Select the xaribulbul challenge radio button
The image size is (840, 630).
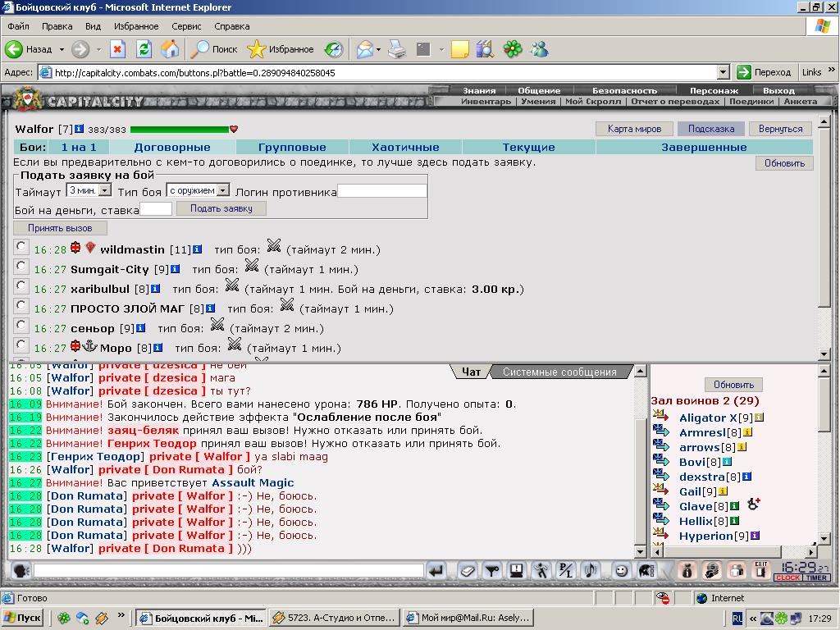21,285
